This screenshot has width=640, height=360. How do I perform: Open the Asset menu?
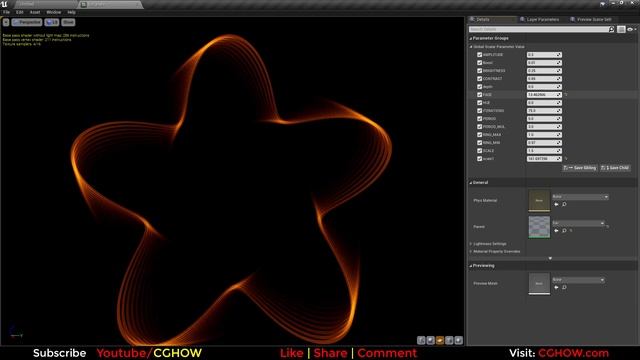35,12
